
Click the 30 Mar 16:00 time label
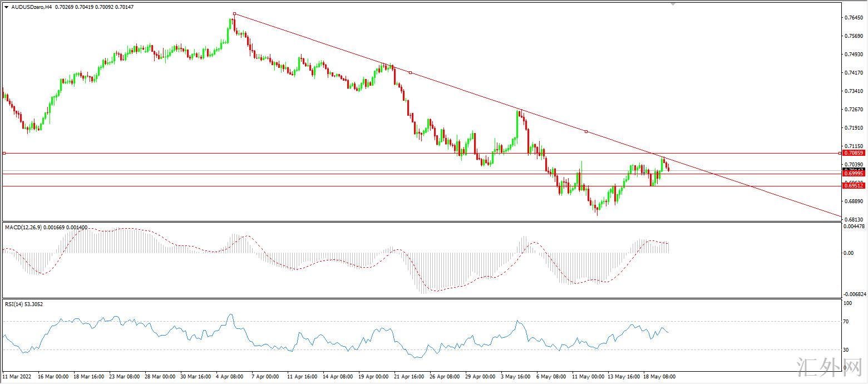195,377
